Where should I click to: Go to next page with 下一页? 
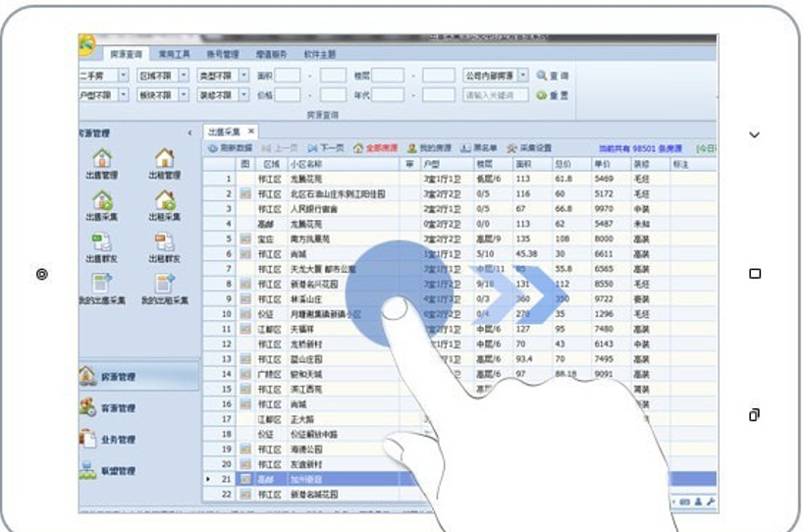[x=326, y=148]
